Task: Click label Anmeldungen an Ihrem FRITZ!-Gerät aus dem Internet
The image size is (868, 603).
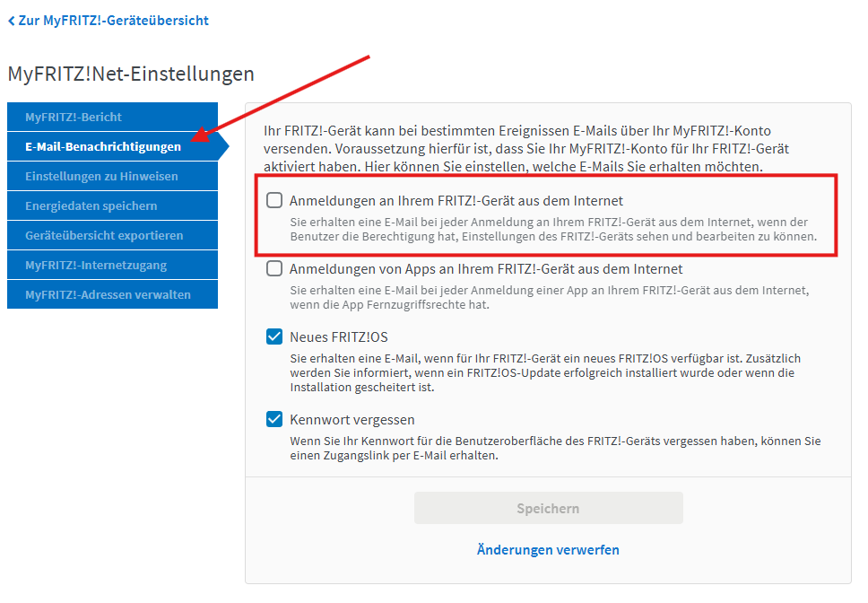Action: click(456, 201)
